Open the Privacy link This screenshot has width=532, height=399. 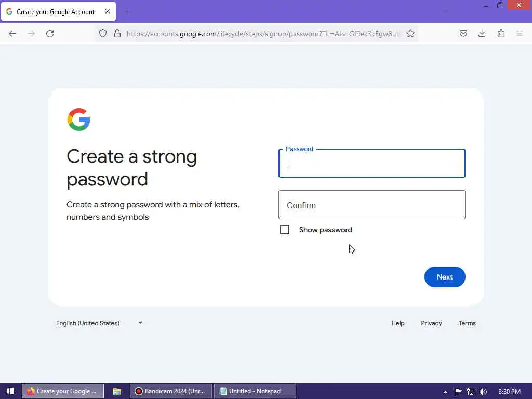click(431, 323)
